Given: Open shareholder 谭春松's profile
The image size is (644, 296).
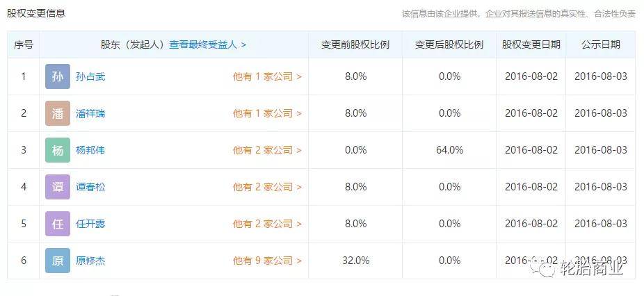Looking at the screenshot, I should (90, 187).
